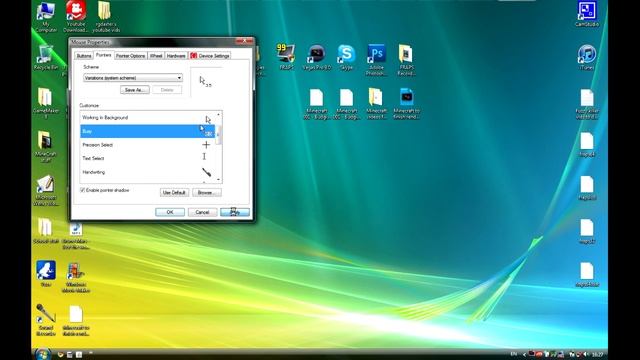Select the blue frog application icon
Image resolution: width=640 pixels, height=360 pixels.
tap(46, 274)
